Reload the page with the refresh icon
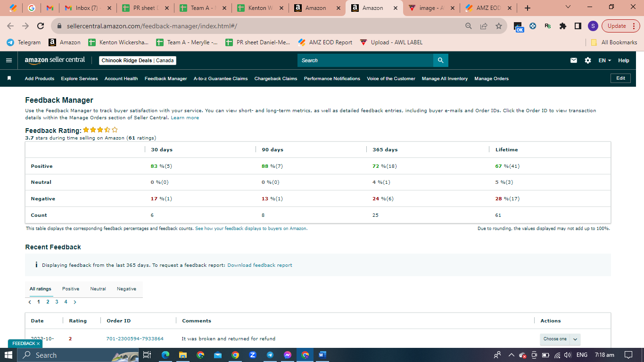The height and width of the screenshot is (362, 644). point(41,26)
